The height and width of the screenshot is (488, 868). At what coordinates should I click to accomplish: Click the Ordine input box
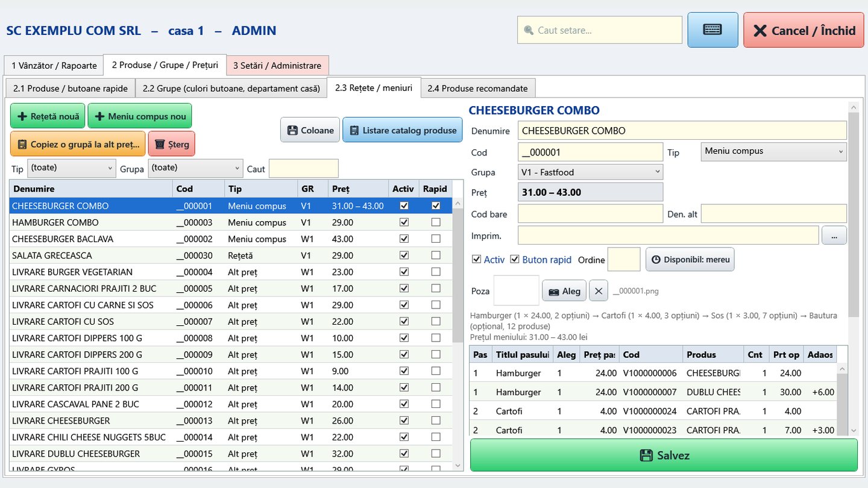click(x=624, y=260)
